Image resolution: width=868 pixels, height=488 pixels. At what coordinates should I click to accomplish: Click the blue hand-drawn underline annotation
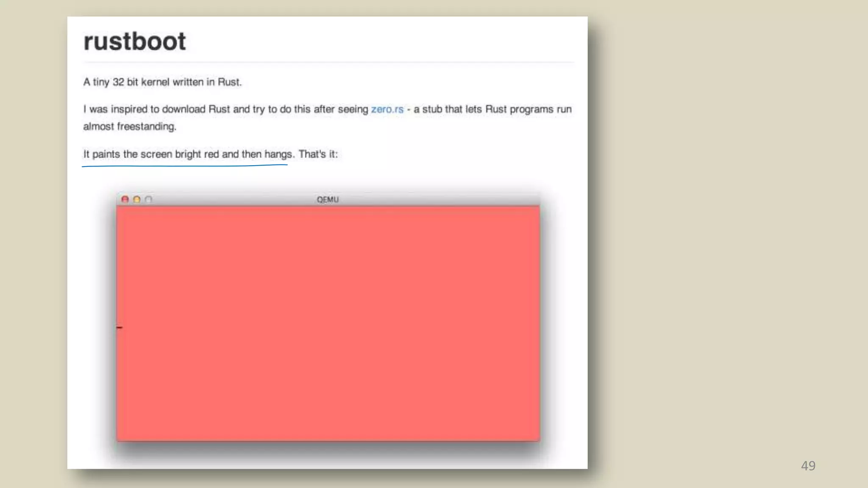coord(185,166)
